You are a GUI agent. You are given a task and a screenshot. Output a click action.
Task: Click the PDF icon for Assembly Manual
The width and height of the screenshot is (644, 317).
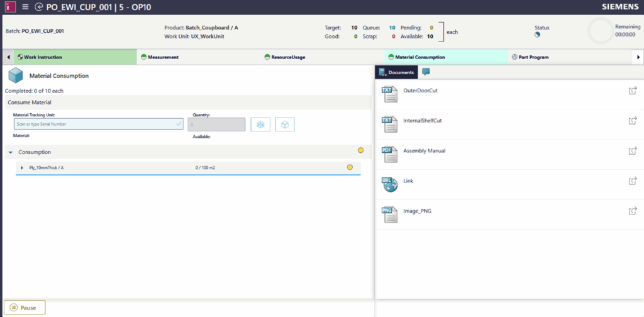(x=389, y=153)
